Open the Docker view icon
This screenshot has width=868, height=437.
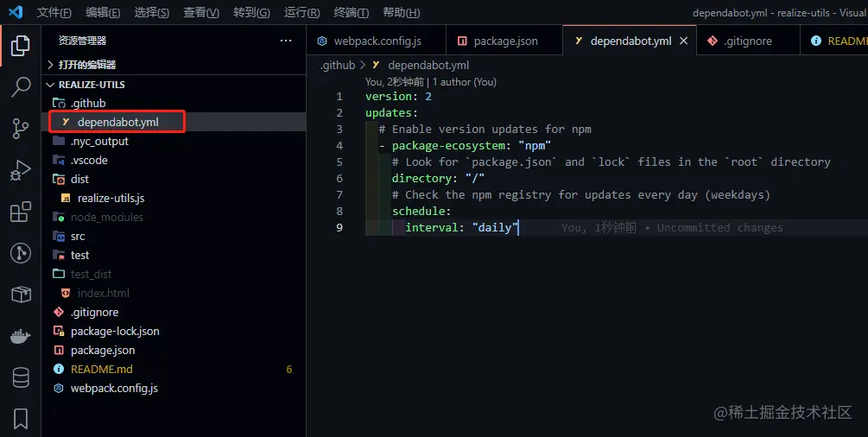[21, 336]
